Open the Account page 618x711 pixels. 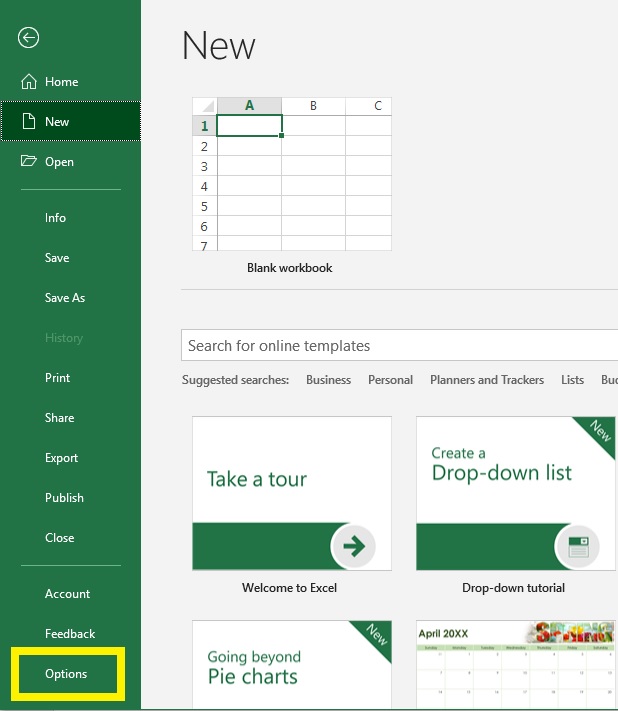coord(68,594)
